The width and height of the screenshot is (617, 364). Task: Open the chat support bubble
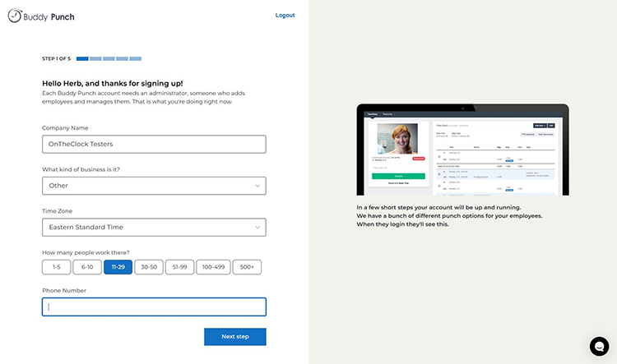pyautogui.click(x=599, y=346)
